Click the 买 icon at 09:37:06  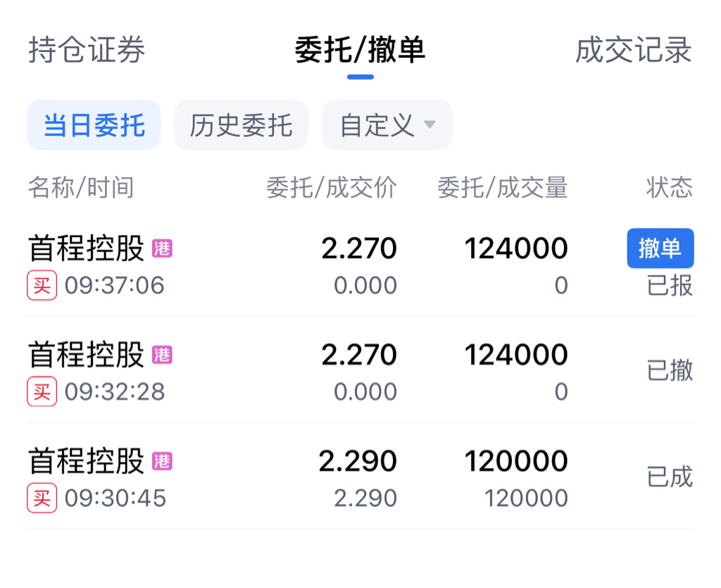[42, 285]
